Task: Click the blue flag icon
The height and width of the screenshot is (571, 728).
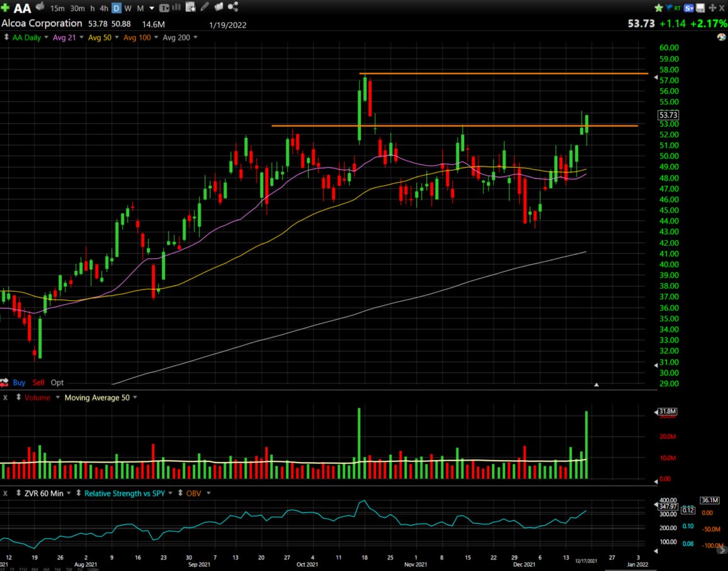Action: tap(669, 8)
